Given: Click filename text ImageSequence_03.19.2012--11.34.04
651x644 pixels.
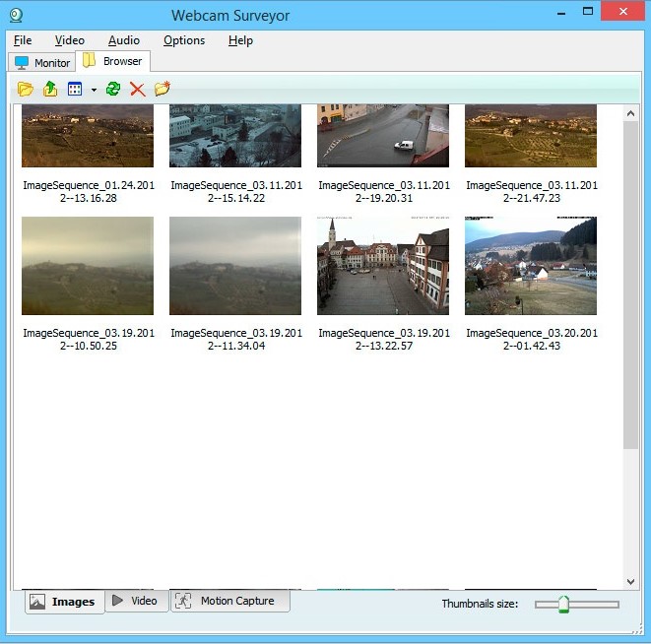Looking at the screenshot, I should point(236,339).
